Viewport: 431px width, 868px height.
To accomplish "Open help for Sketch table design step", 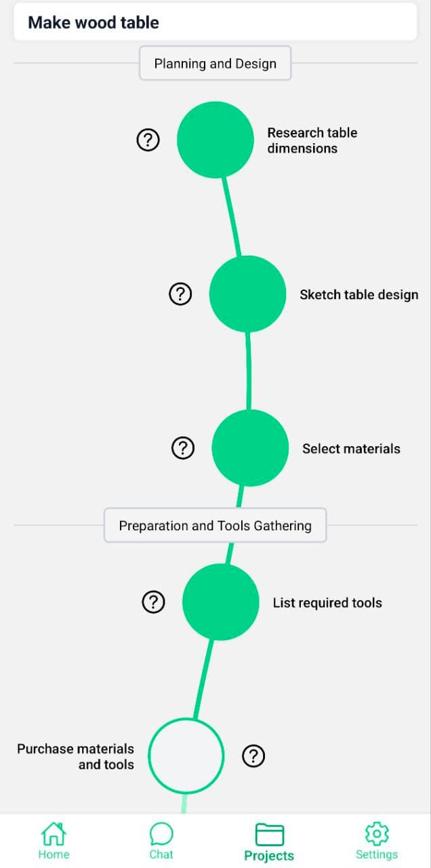I will point(180,294).
